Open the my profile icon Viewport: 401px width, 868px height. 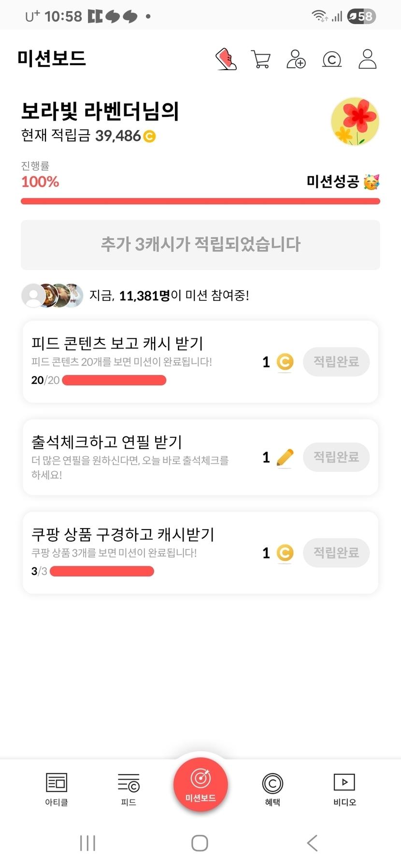pos(367,59)
